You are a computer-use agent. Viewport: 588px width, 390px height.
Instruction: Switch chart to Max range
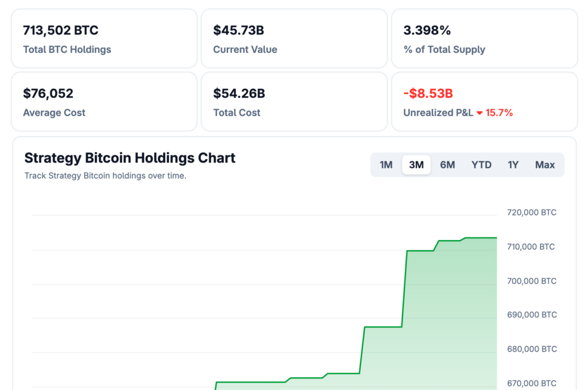[x=544, y=165]
